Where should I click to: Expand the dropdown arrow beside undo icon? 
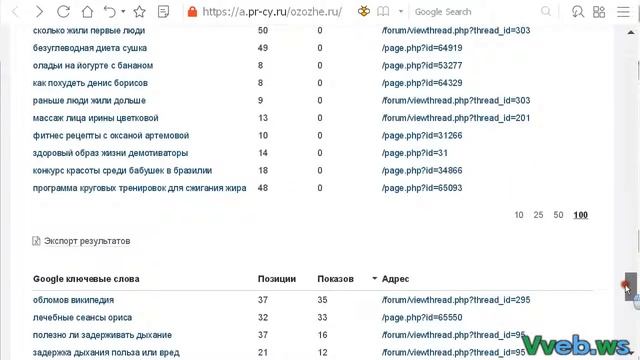click(123, 11)
